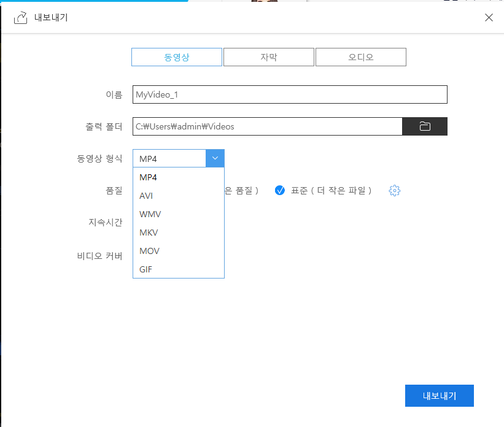Screen dimensions: 504x427
Task: Pick GIF from the format dropdown
Action: tap(145, 269)
